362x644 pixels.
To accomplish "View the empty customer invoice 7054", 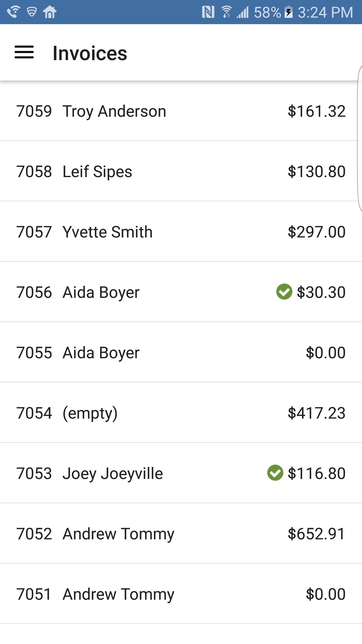I will 90,413.
